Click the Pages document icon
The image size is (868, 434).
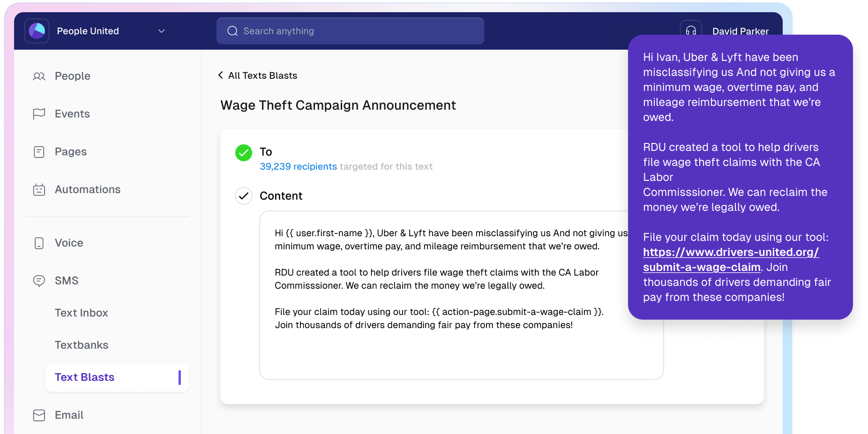point(39,152)
